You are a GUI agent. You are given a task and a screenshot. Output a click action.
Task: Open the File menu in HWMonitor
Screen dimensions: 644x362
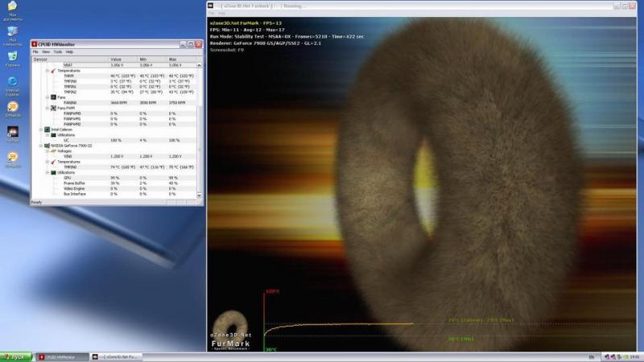click(35, 51)
